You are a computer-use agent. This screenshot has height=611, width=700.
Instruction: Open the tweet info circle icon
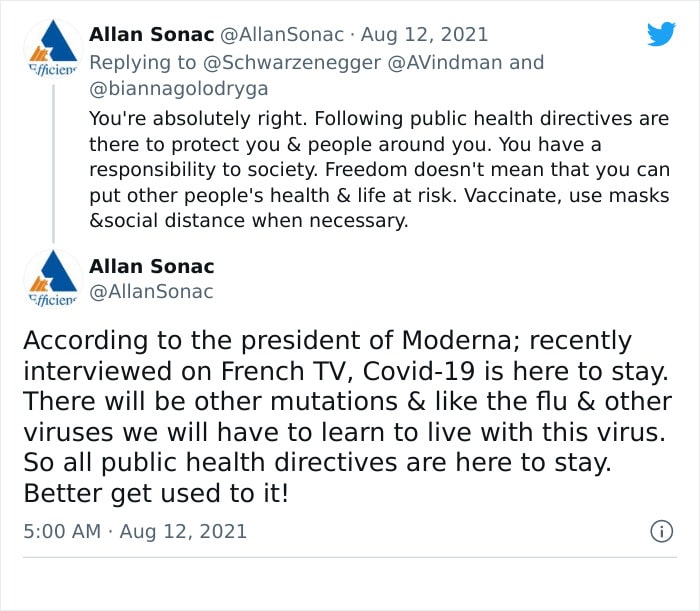coord(661,531)
